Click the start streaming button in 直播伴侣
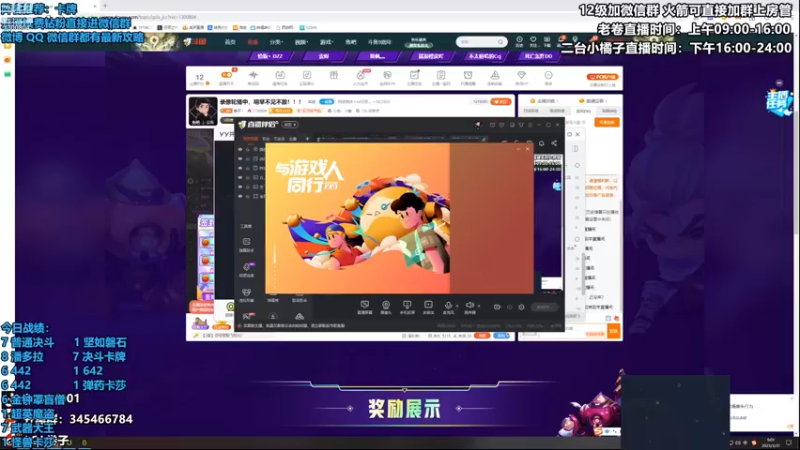The image size is (800, 450). [x=544, y=307]
